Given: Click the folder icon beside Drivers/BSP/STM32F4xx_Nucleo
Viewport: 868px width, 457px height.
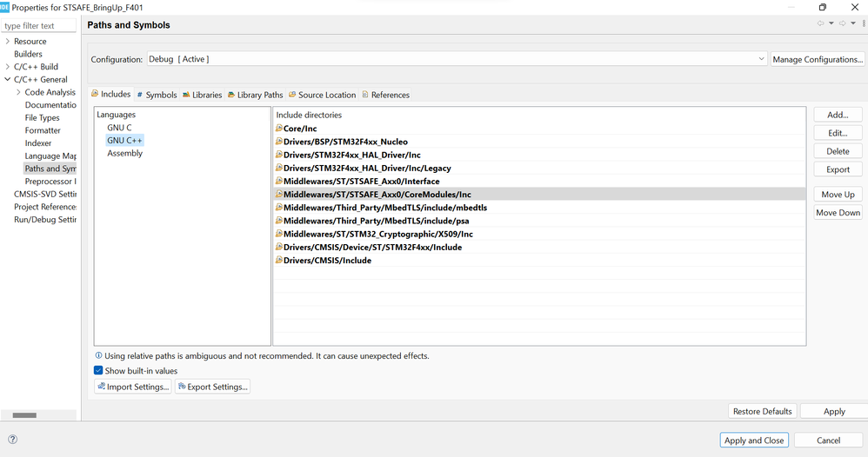Looking at the screenshot, I should (279, 141).
